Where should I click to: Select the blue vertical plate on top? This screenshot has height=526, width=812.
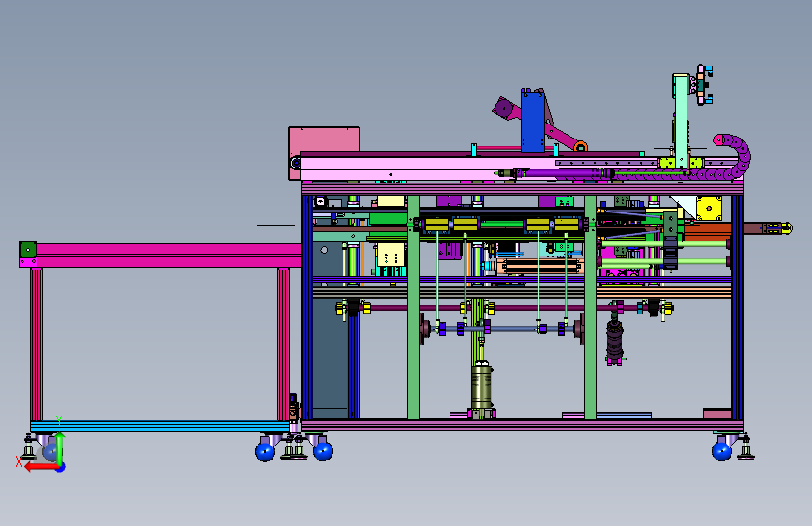533,120
